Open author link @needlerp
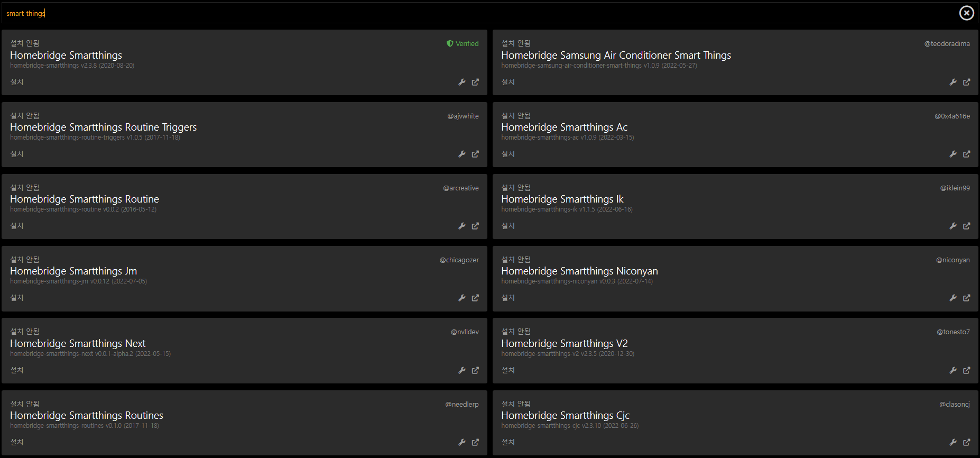Image resolution: width=980 pixels, height=458 pixels. click(461, 404)
